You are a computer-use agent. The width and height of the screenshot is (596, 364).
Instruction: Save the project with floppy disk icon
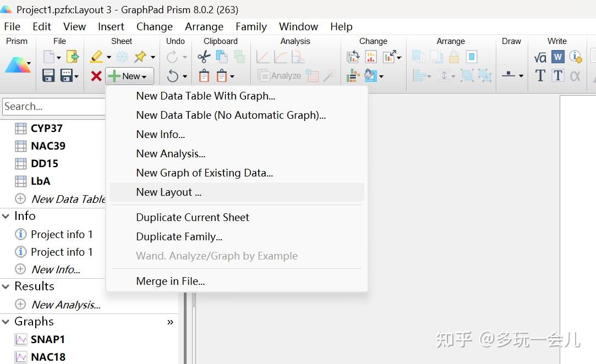48,76
